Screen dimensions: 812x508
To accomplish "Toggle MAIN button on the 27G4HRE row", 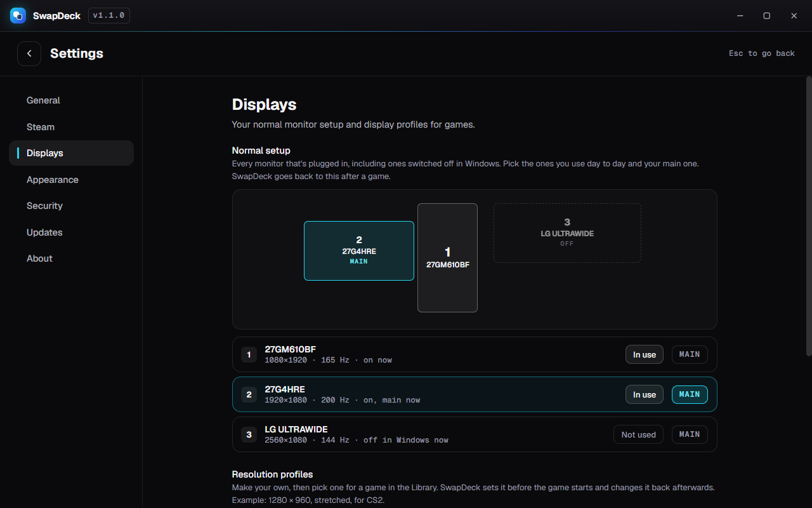I will 690,394.
